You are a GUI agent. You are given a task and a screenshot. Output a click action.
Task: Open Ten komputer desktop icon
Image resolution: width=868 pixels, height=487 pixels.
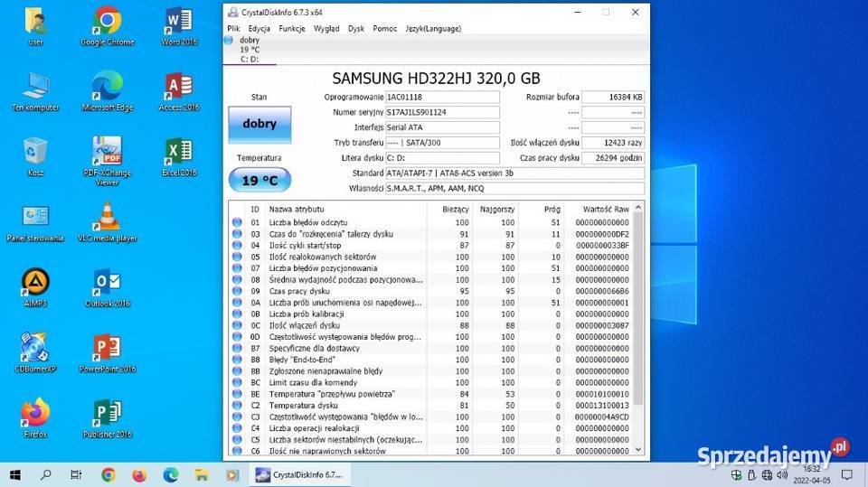click(35, 91)
